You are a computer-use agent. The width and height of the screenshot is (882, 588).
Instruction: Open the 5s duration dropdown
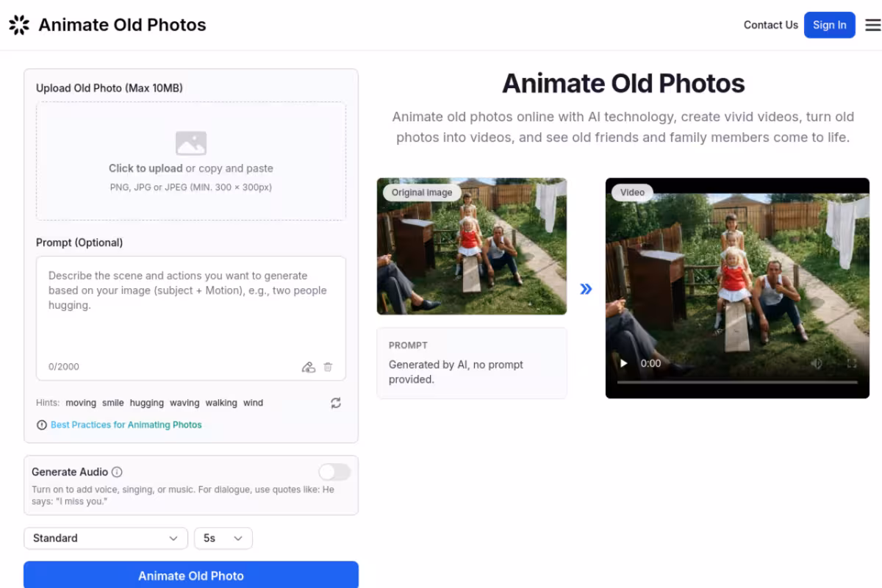click(x=223, y=538)
